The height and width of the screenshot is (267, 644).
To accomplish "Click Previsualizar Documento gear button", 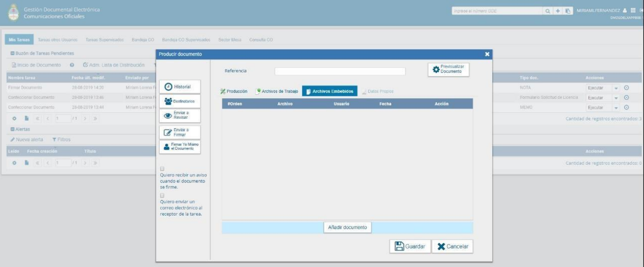I will click(448, 69).
